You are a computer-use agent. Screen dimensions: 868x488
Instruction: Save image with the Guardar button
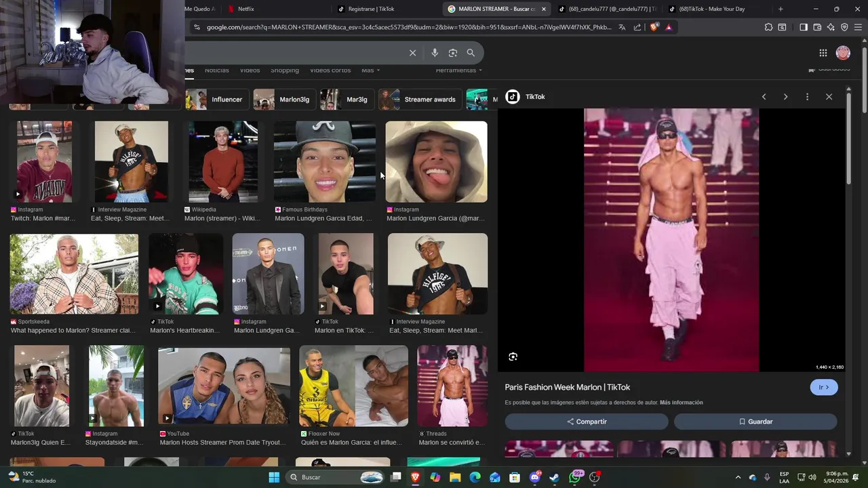point(755,422)
